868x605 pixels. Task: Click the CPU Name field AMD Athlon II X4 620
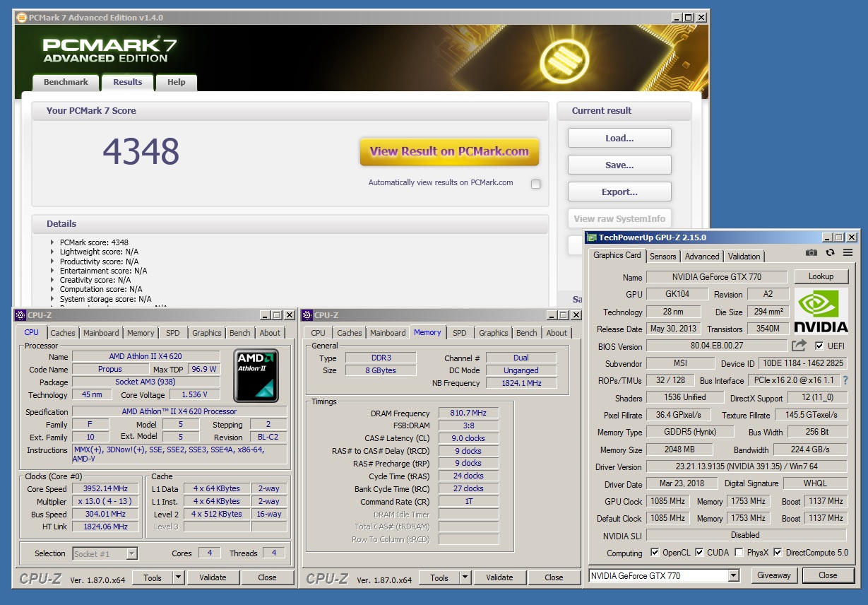point(145,356)
